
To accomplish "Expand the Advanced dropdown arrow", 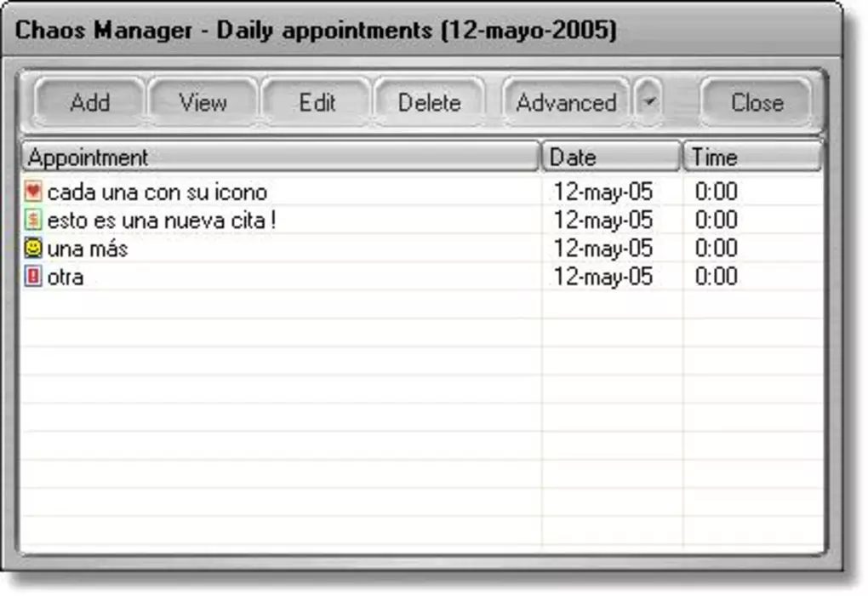I will coord(648,102).
